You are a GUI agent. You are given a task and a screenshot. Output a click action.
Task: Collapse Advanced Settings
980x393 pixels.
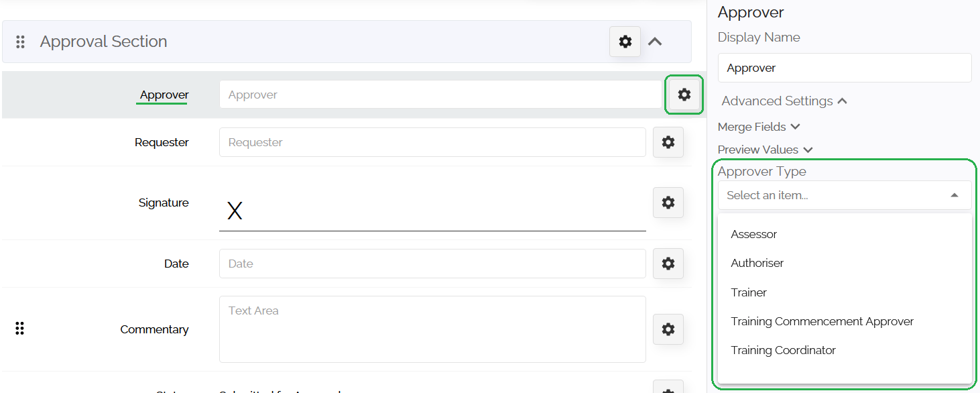coord(784,101)
